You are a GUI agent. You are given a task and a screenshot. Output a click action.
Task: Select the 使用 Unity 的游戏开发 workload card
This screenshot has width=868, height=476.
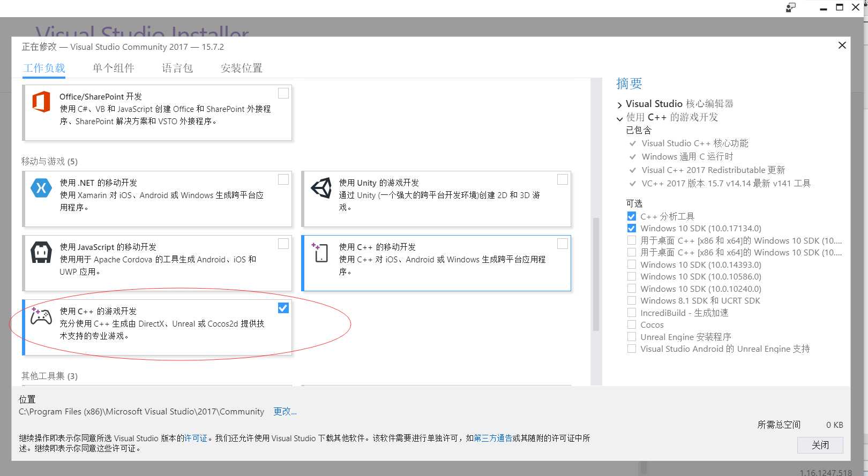tap(436, 199)
